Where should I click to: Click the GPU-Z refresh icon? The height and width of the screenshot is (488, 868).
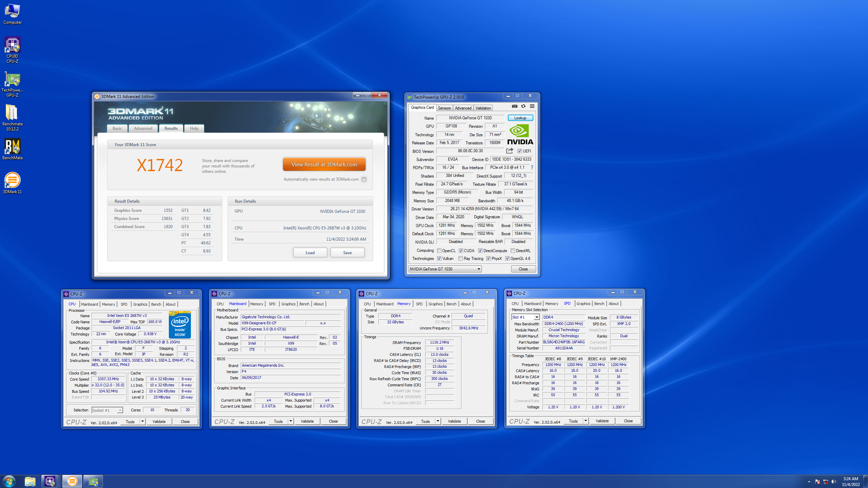pyautogui.click(x=523, y=106)
